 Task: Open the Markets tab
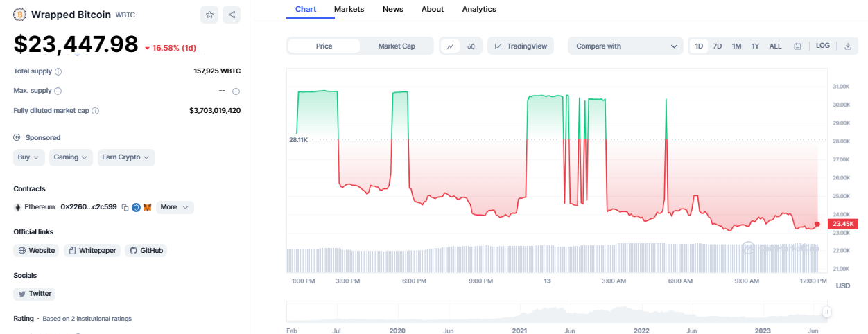point(349,9)
